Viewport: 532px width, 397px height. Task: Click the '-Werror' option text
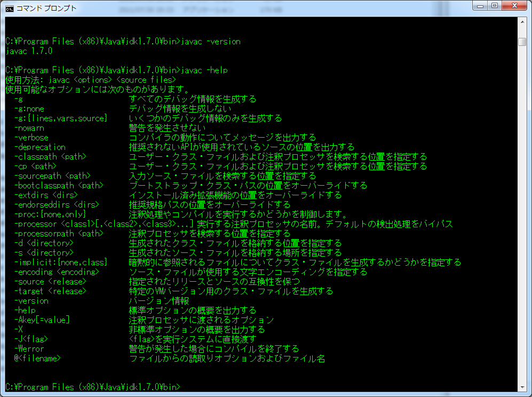(29, 349)
